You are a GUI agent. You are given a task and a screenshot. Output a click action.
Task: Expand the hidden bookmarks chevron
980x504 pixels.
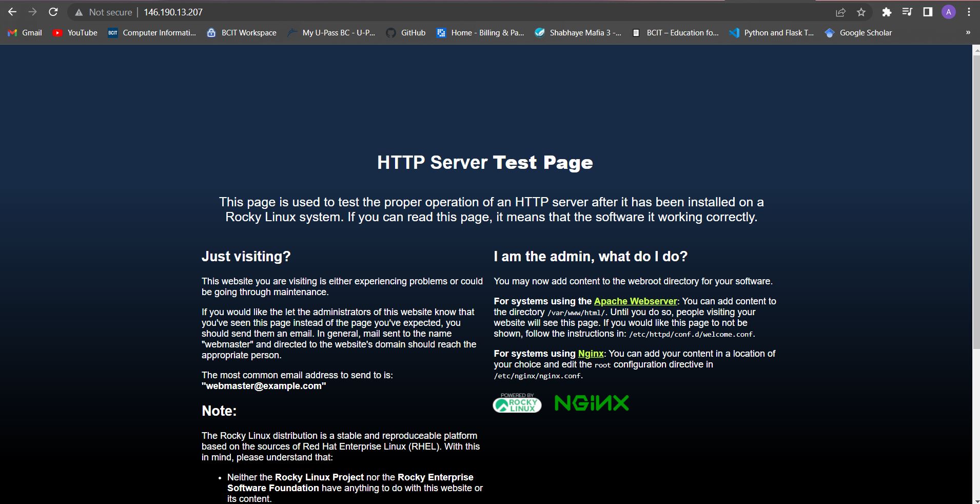point(968,32)
